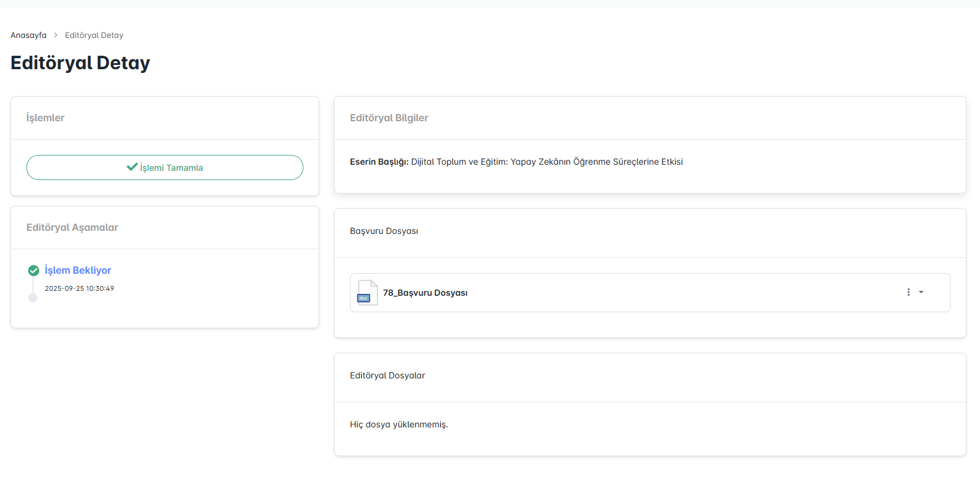Click the Editöryal Detay breadcrumb item
The height and width of the screenshot is (477, 980).
pyautogui.click(x=94, y=36)
